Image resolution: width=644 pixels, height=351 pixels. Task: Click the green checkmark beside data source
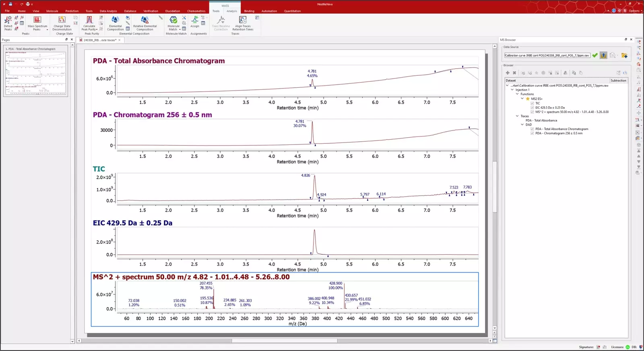click(595, 55)
